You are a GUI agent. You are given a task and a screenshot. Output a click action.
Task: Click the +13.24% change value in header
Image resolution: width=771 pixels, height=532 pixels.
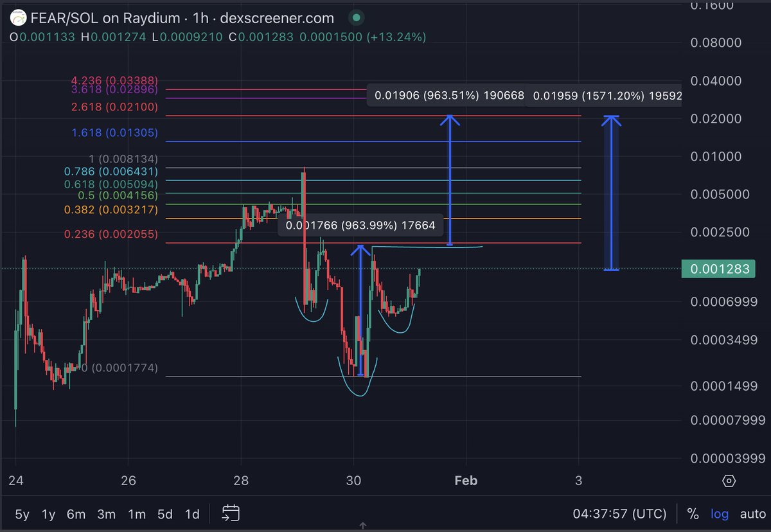pyautogui.click(x=396, y=37)
